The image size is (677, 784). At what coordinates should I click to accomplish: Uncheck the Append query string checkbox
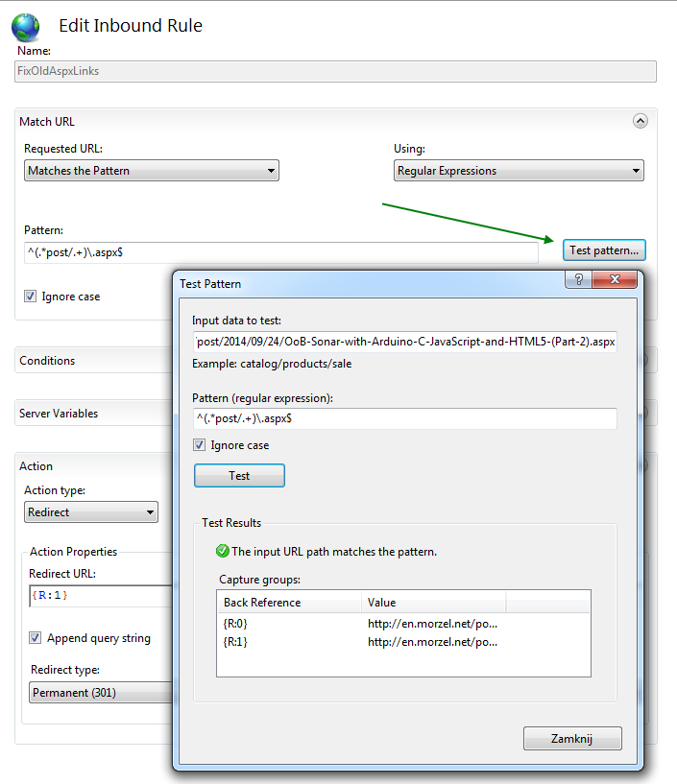pyautogui.click(x=36, y=638)
